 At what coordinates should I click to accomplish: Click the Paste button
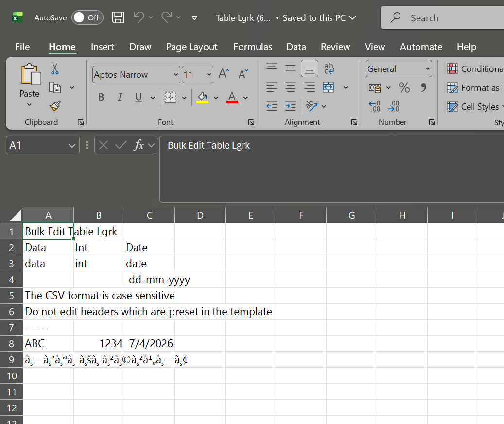tap(30, 83)
